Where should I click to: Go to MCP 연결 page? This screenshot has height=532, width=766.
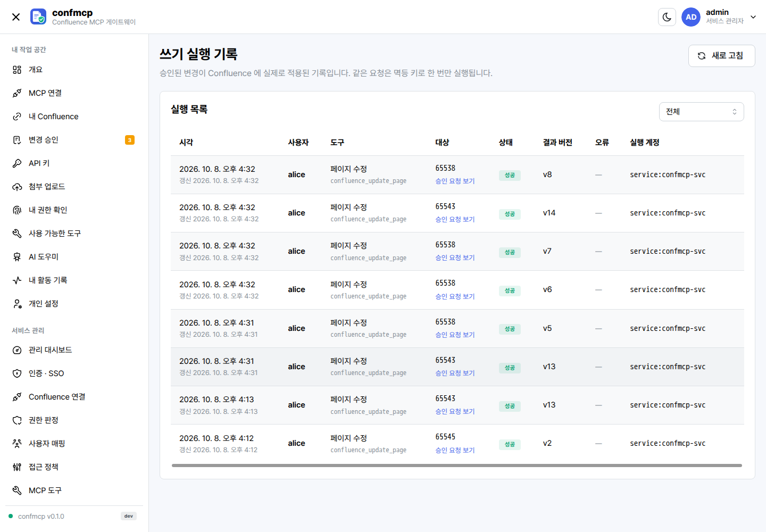(74, 93)
